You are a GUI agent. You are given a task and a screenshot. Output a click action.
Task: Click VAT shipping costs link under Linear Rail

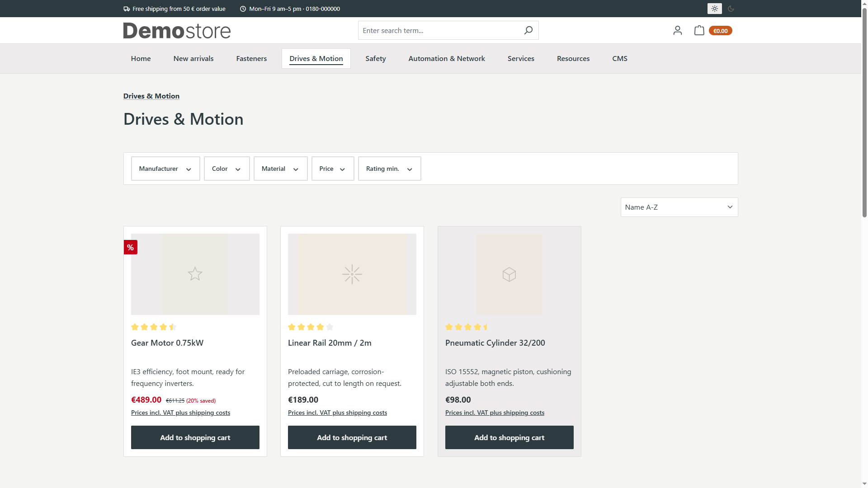337,413
